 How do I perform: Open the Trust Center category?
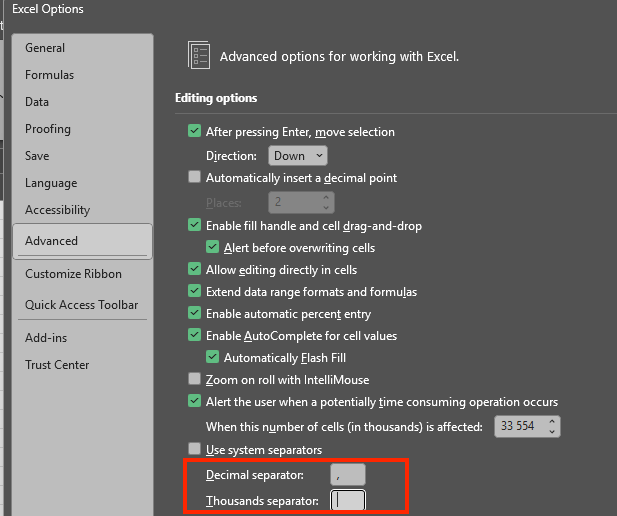57,365
